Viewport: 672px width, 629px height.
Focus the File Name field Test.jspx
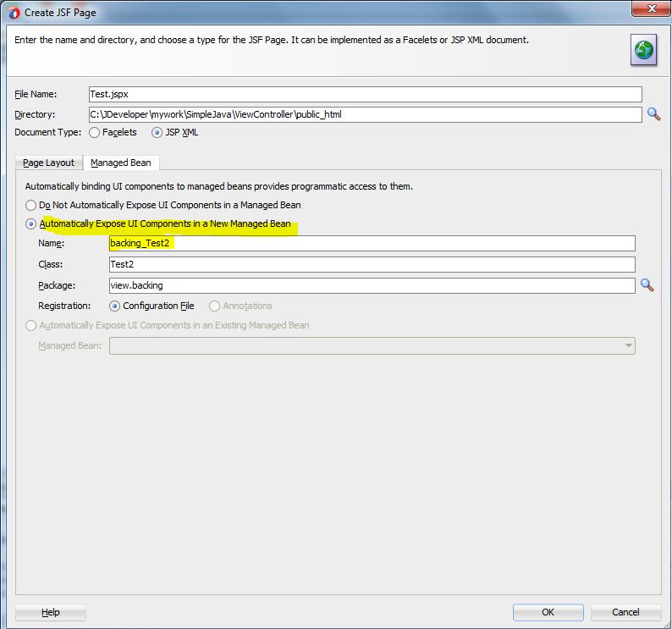click(365, 94)
